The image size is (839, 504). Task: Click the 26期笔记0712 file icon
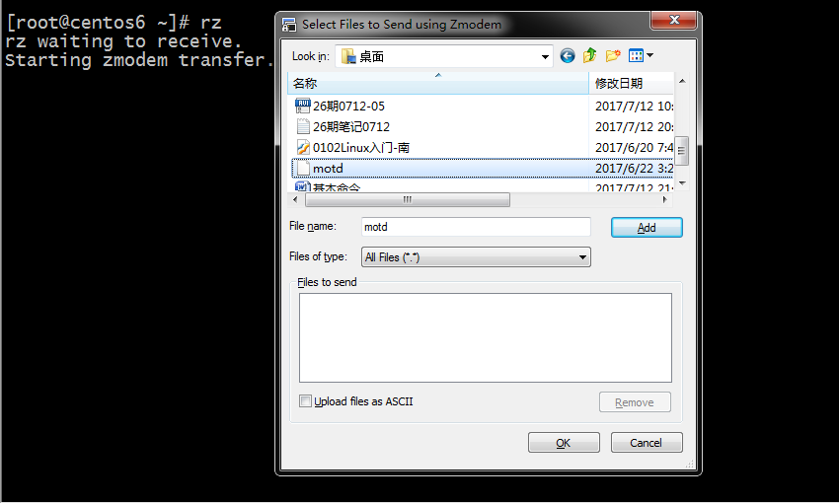click(x=303, y=126)
